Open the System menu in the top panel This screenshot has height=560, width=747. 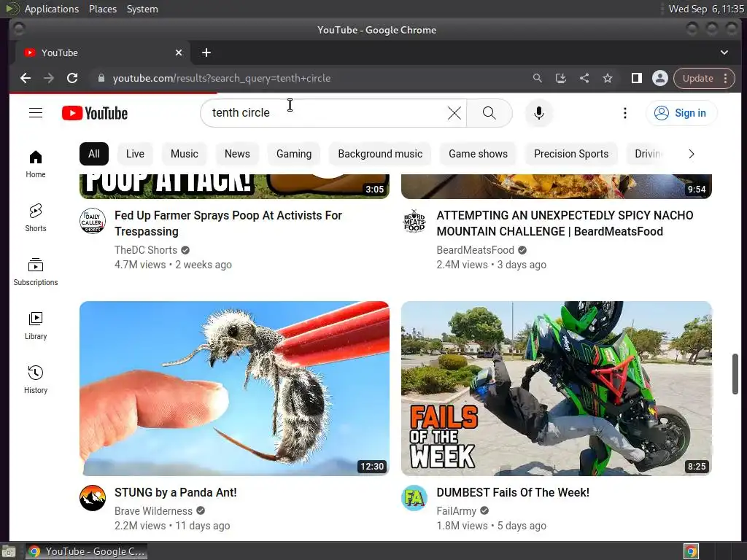[x=142, y=9]
